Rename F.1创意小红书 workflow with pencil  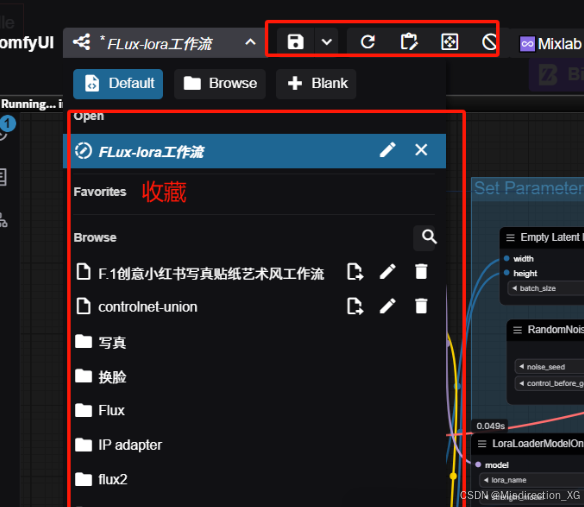[x=388, y=272]
